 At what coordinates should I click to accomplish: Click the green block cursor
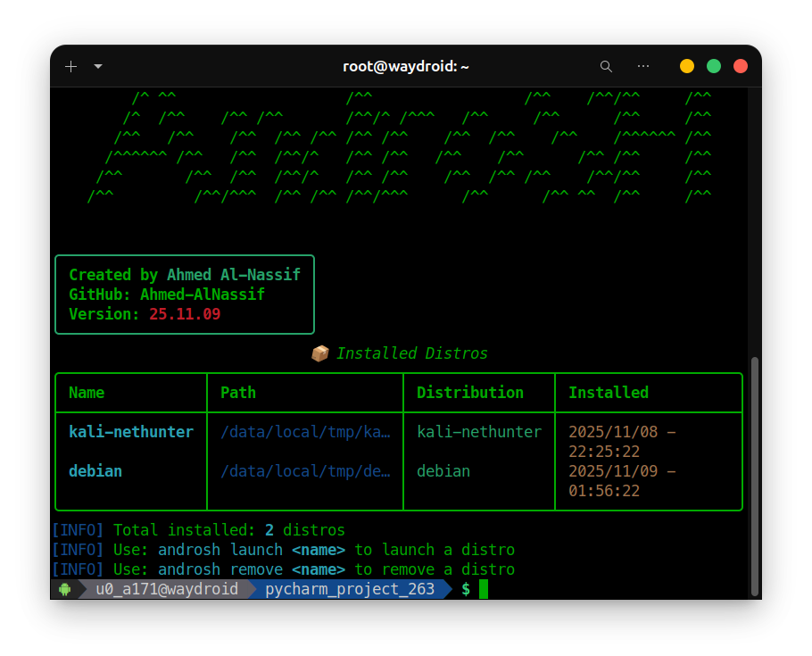(483, 589)
